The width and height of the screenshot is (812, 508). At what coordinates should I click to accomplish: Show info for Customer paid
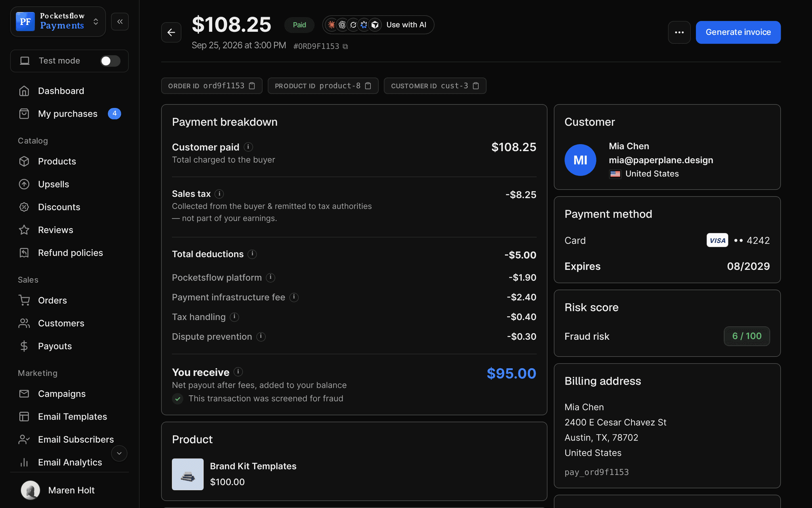pos(248,147)
